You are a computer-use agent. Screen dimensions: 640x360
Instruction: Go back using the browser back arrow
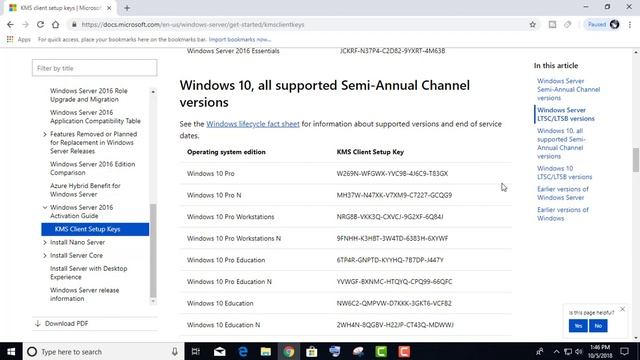[10, 24]
